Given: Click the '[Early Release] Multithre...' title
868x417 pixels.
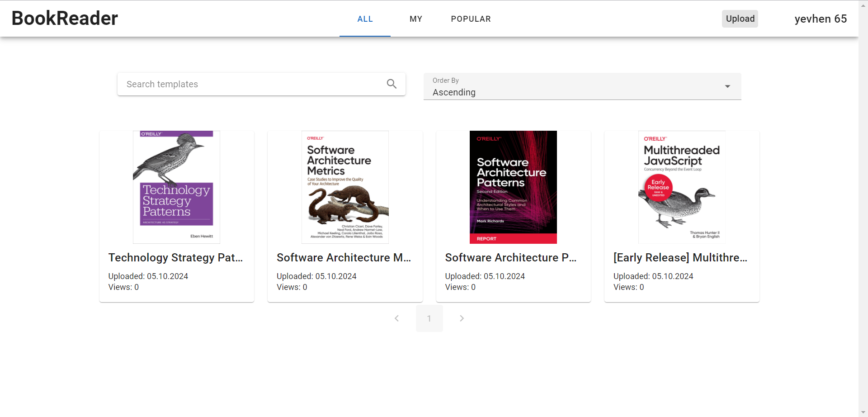Looking at the screenshot, I should pyautogui.click(x=680, y=257).
